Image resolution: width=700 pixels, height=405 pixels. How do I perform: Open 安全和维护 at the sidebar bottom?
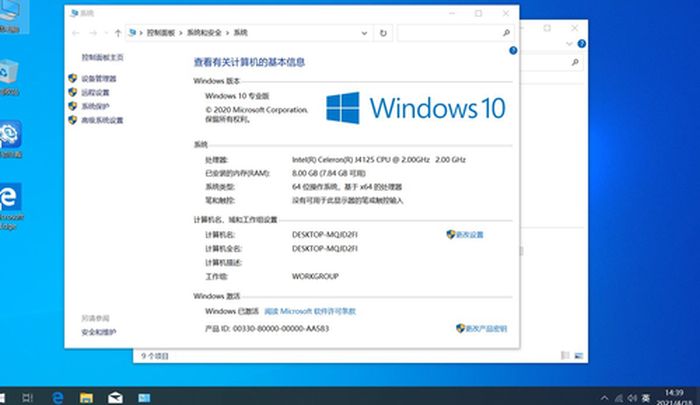point(99,332)
